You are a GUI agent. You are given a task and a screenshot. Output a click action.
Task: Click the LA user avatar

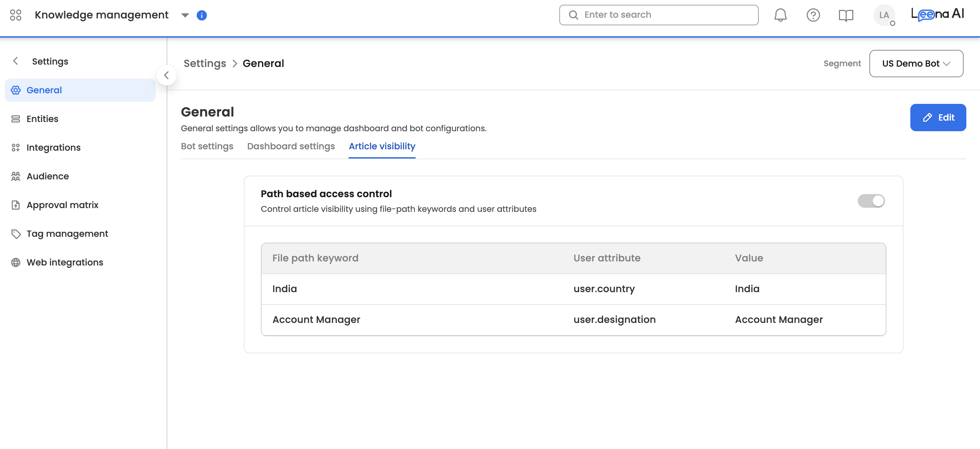coord(884,15)
